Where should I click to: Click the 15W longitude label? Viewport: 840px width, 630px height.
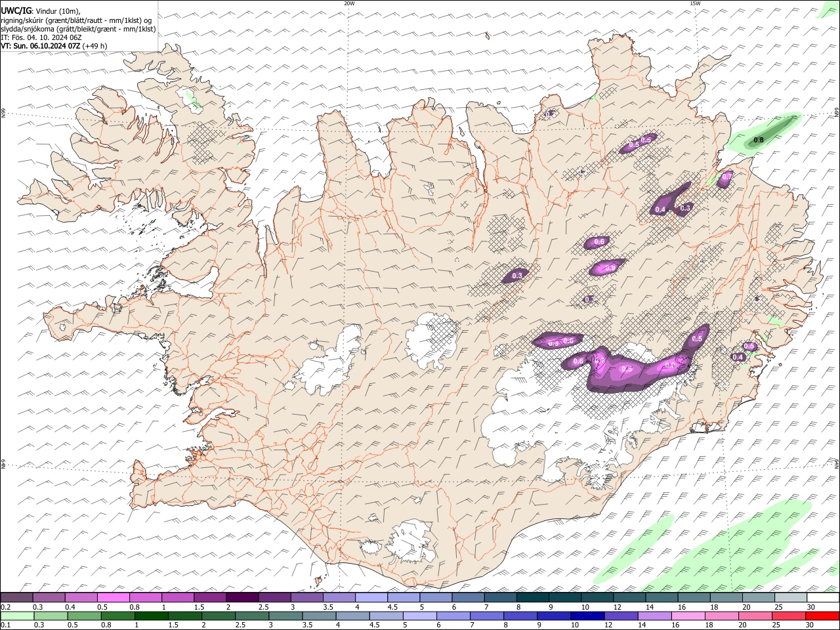[x=695, y=3]
